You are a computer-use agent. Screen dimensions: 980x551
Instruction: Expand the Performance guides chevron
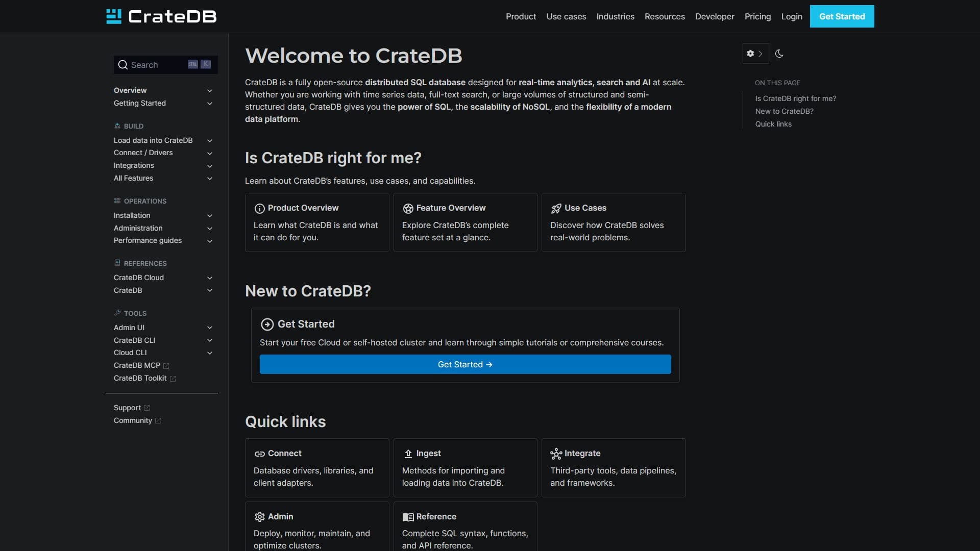point(210,241)
